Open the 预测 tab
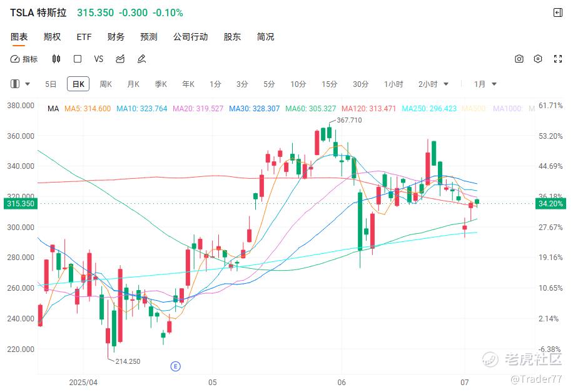 point(149,37)
